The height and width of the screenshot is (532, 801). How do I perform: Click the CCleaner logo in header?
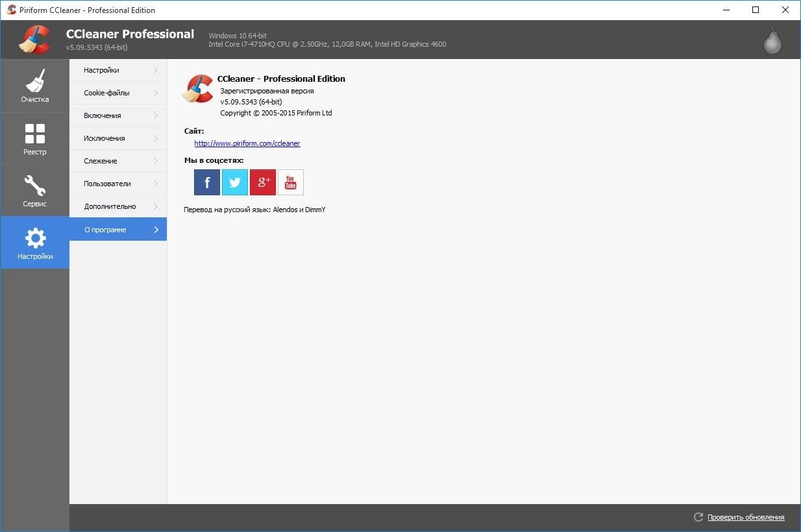click(35, 40)
